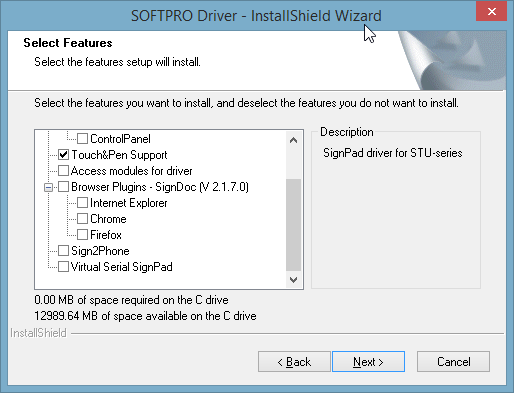
Task: Select the Chrome tree item label
Action: 108,219
